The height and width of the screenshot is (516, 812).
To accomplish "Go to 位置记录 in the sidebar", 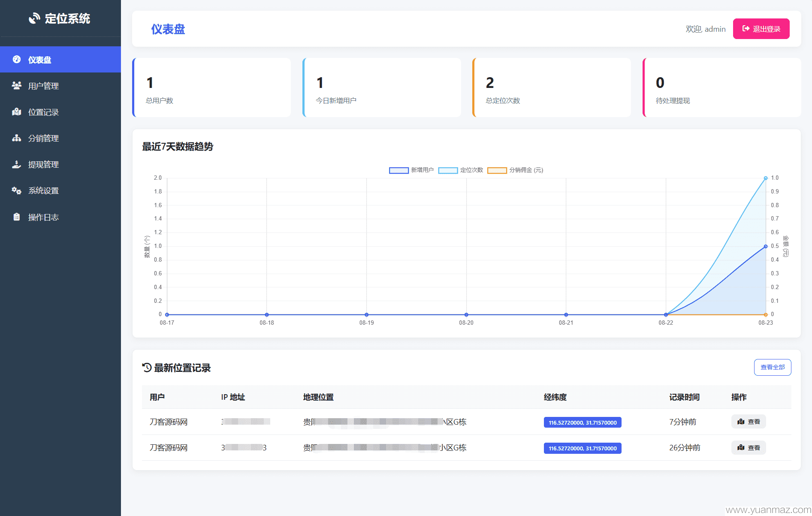I will 60,112.
